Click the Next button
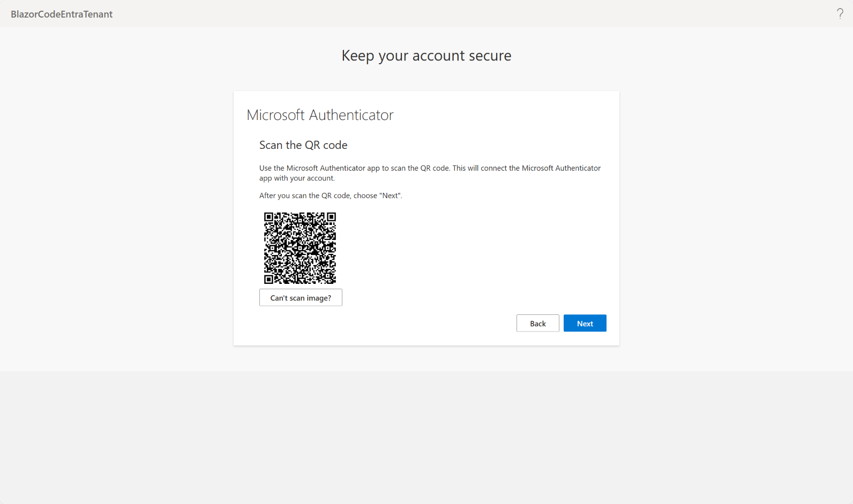The width and height of the screenshot is (853, 504). [585, 324]
